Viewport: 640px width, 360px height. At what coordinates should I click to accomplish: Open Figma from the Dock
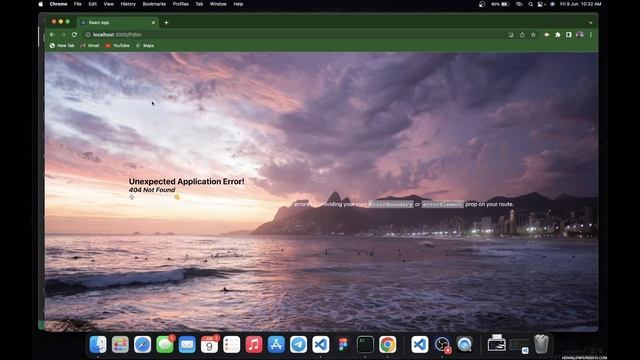[x=343, y=344]
